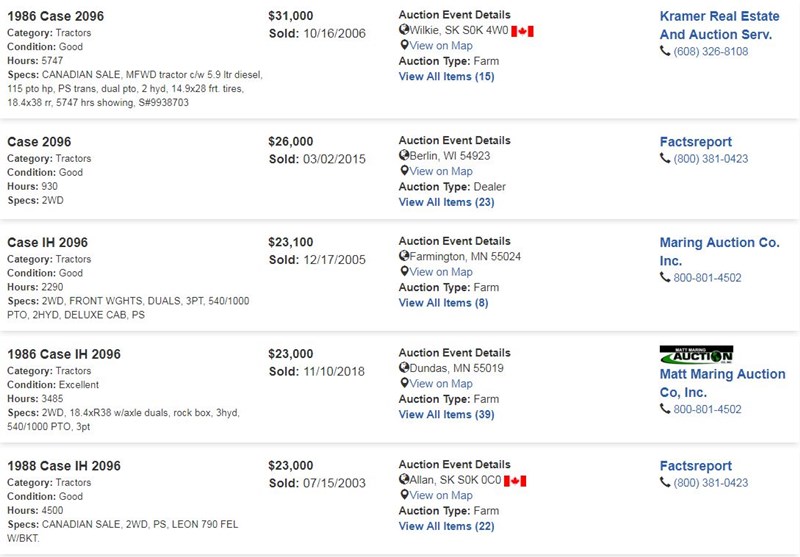Viewport: 800px width, 557px height.
Task: Click the Canadian flag icon next to Wilkie, SK
Action: pos(522,31)
